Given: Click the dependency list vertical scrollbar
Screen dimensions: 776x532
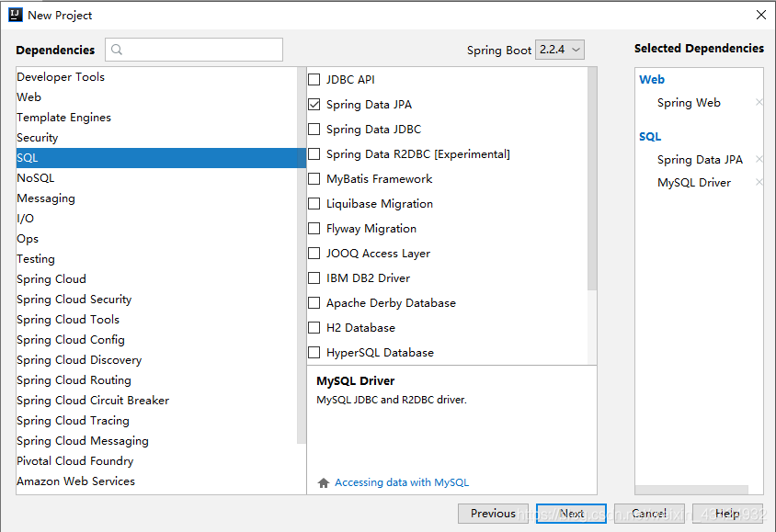Looking at the screenshot, I should (592, 179).
